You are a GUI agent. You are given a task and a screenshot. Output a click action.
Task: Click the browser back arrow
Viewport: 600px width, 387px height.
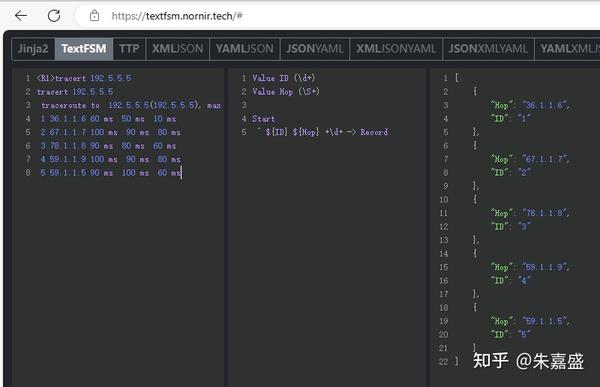21,16
